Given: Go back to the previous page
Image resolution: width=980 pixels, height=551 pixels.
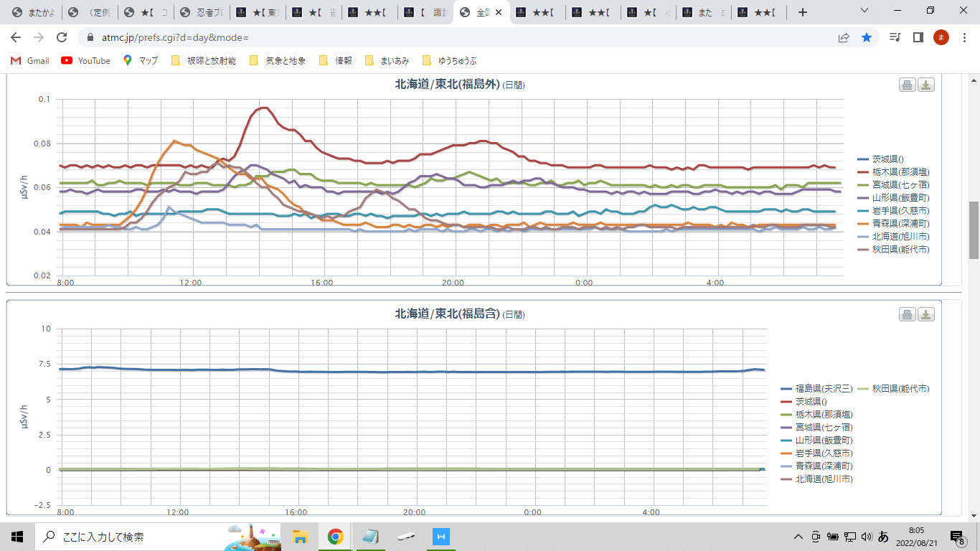Looking at the screenshot, I should [16, 37].
